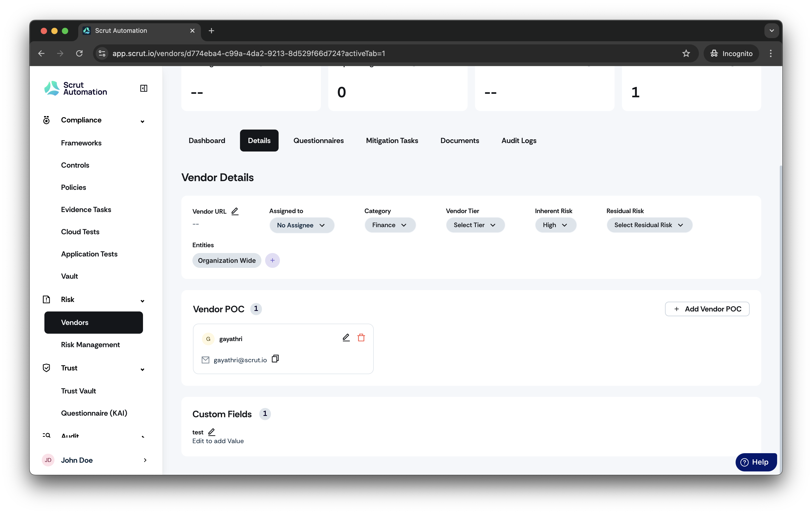This screenshot has width=812, height=514.
Task: Go back in browser history
Action: (41, 53)
